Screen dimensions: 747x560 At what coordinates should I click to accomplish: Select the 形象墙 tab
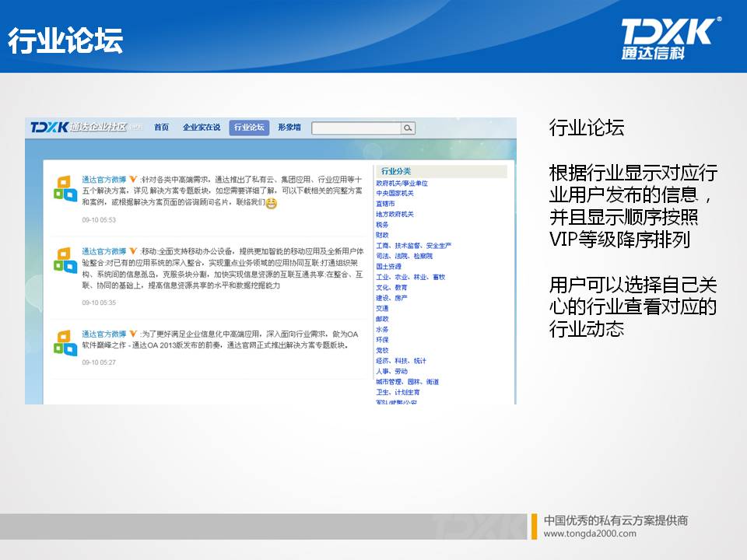289,128
